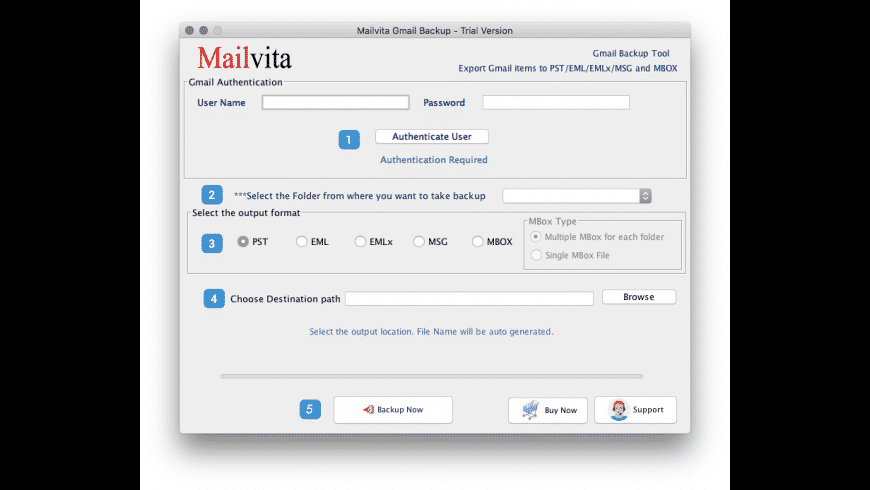This screenshot has width=870, height=490.
Task: Click the Authenticate User button
Action: 432,137
